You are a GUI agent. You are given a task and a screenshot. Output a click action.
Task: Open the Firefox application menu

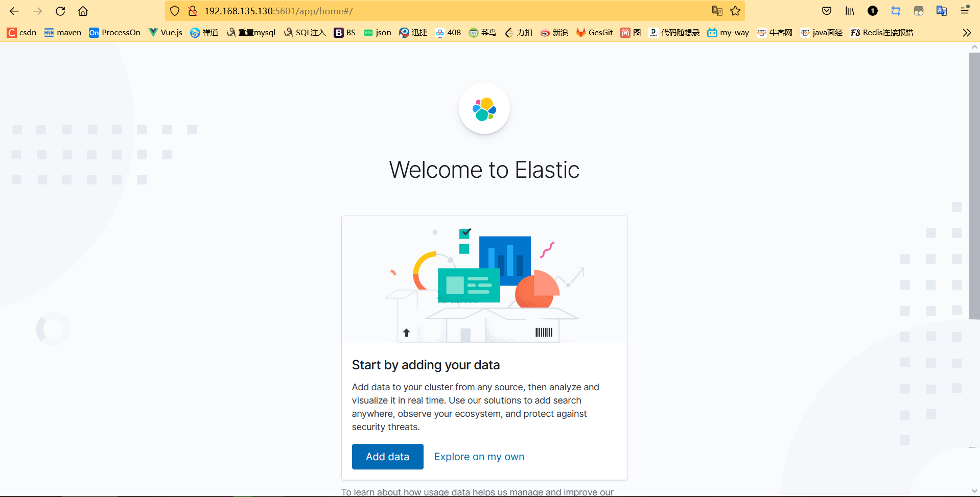[965, 11]
